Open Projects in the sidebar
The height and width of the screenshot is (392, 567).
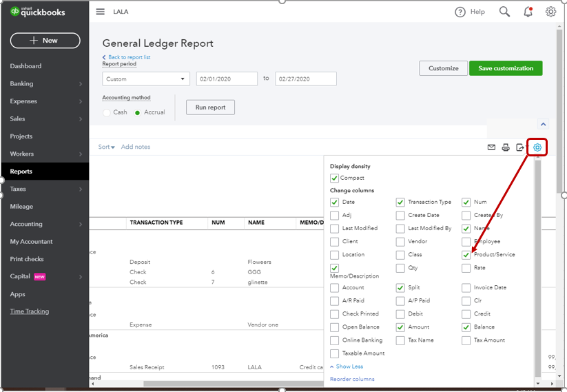click(x=21, y=136)
